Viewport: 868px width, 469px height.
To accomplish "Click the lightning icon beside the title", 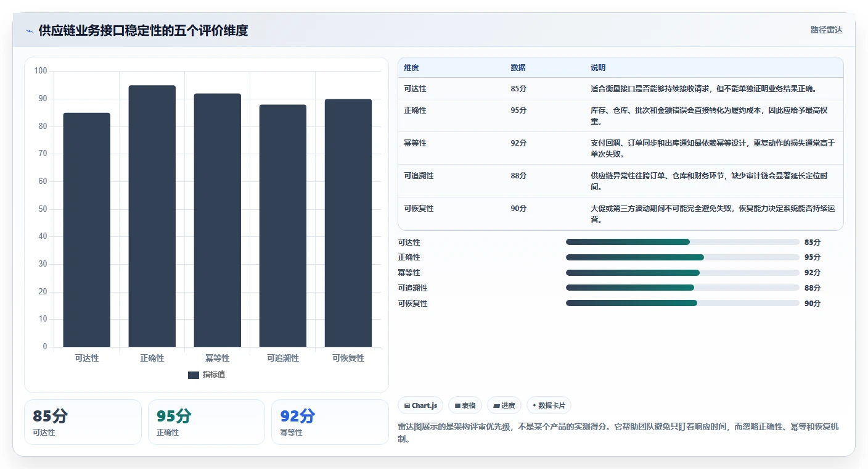I will (29, 31).
